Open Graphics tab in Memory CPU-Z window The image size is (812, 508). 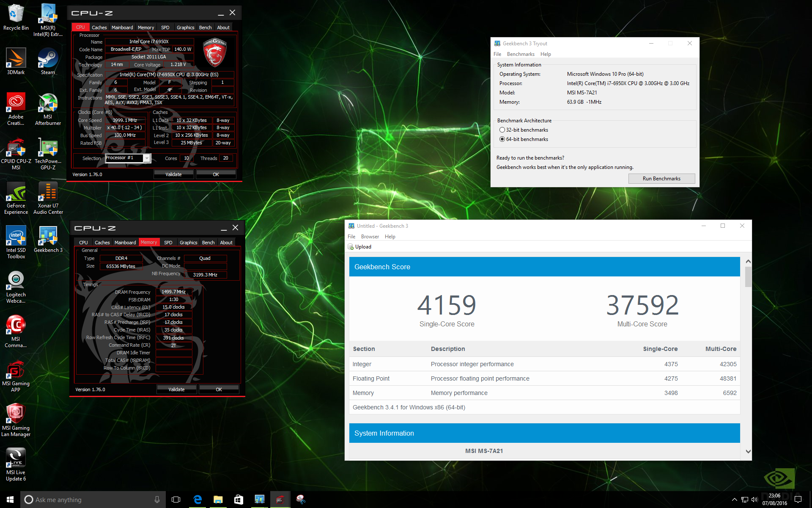pos(189,243)
